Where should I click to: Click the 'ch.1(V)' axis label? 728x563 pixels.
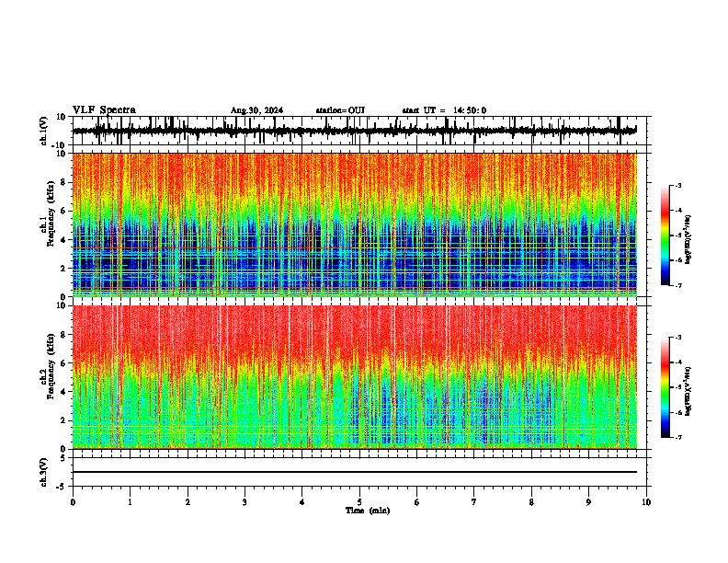click(44, 131)
